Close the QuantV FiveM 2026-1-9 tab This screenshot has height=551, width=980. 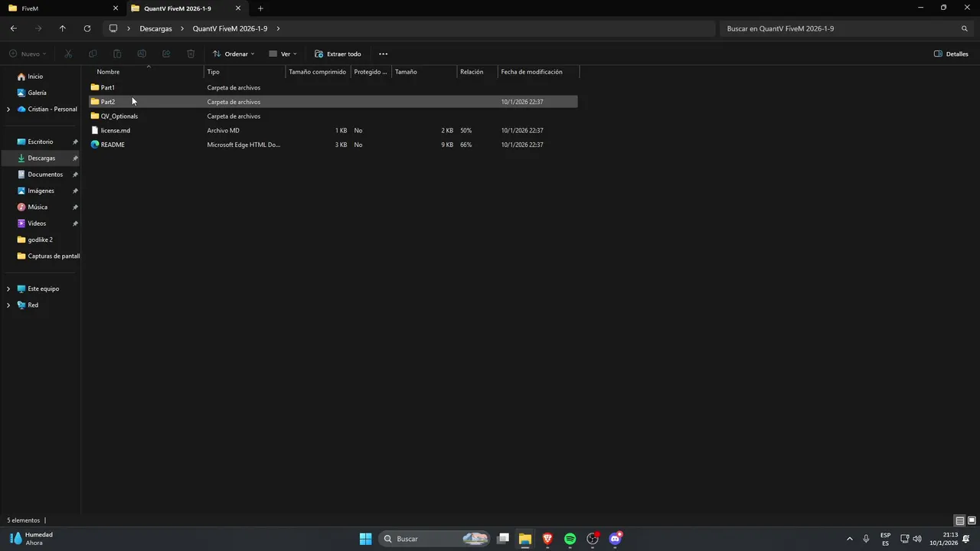click(x=238, y=8)
